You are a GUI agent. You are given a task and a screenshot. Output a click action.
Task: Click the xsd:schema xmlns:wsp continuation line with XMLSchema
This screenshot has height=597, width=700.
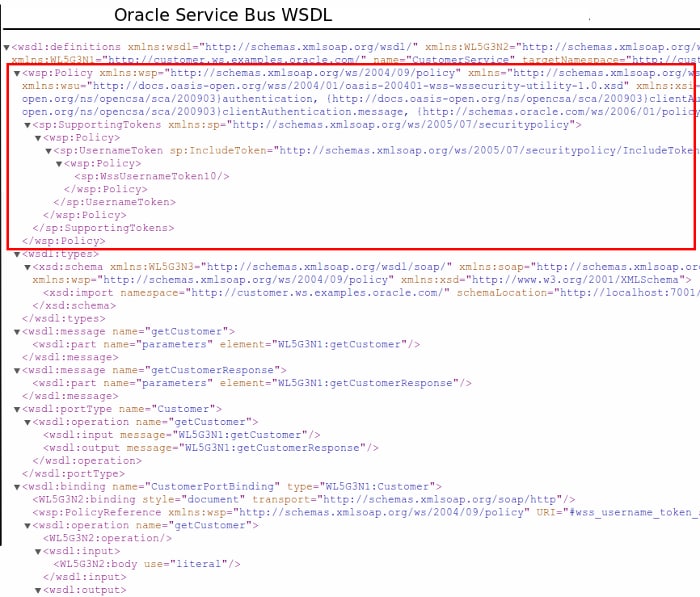tap(362, 280)
